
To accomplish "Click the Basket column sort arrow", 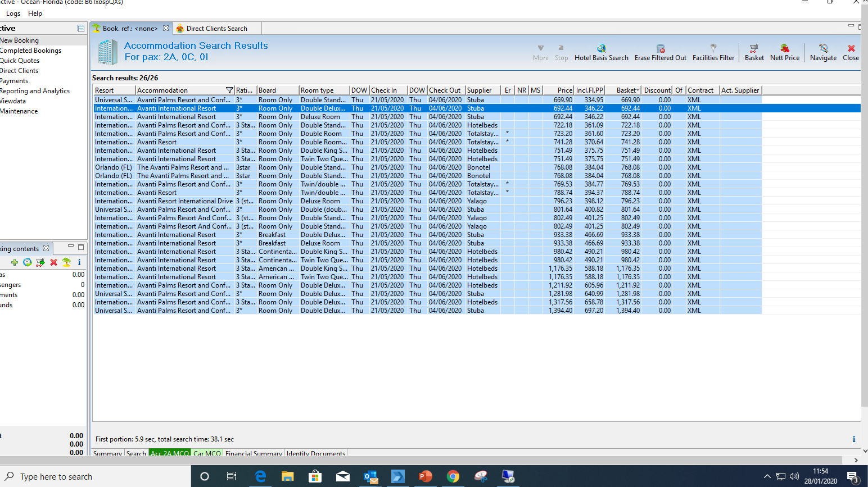I will [x=638, y=90].
